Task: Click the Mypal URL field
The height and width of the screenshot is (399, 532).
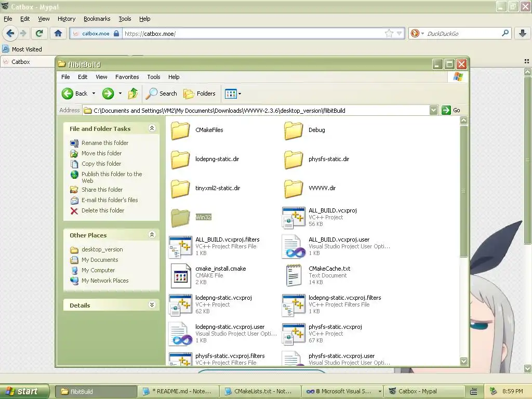Action: click(x=253, y=34)
